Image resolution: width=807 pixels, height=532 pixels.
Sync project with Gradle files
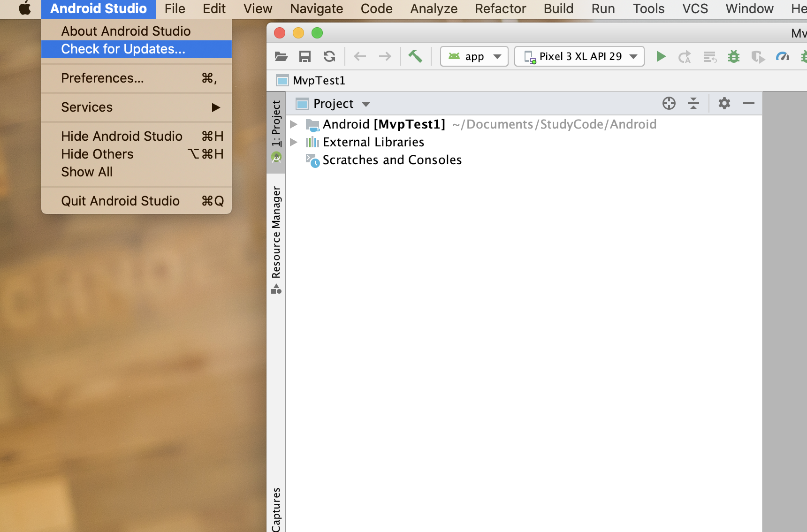click(329, 56)
